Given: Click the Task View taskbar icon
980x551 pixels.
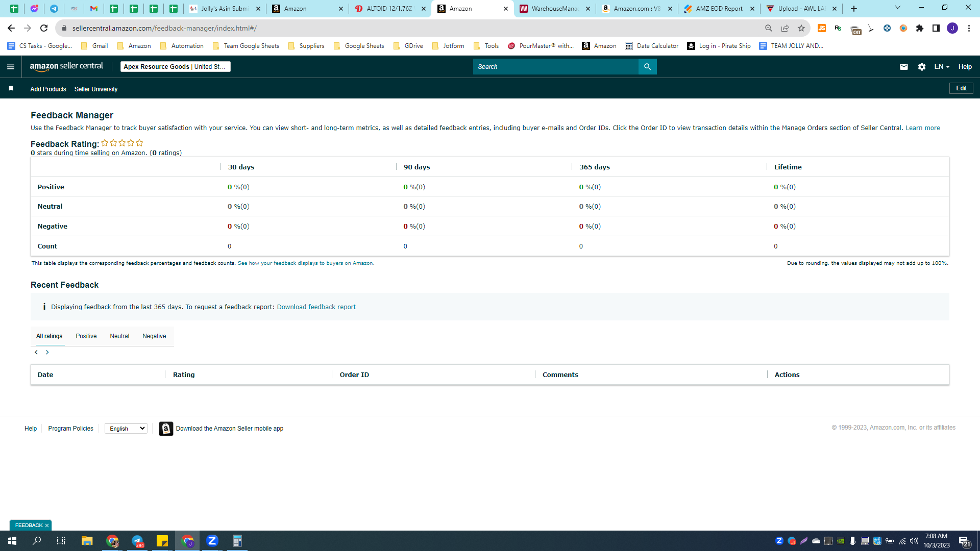Looking at the screenshot, I should (x=61, y=541).
